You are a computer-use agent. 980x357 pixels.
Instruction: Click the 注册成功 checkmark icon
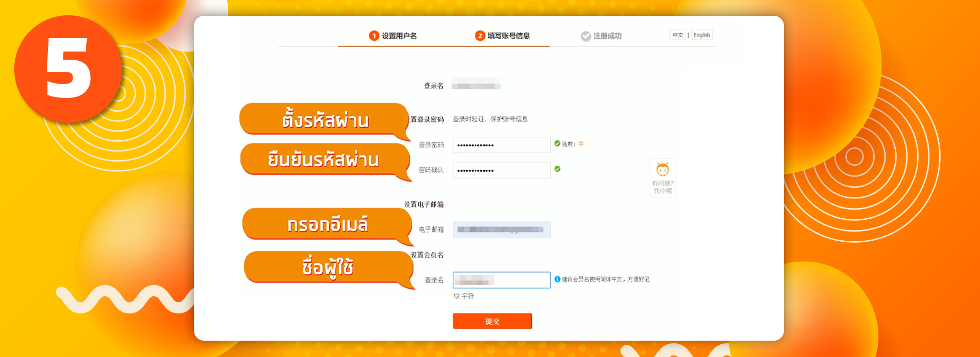[586, 36]
